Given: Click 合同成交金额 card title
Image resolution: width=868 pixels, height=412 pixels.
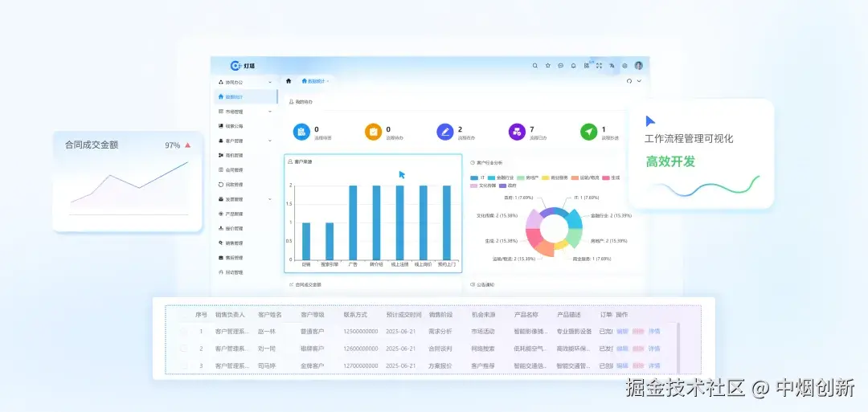Looking at the screenshot, I should point(92,145).
